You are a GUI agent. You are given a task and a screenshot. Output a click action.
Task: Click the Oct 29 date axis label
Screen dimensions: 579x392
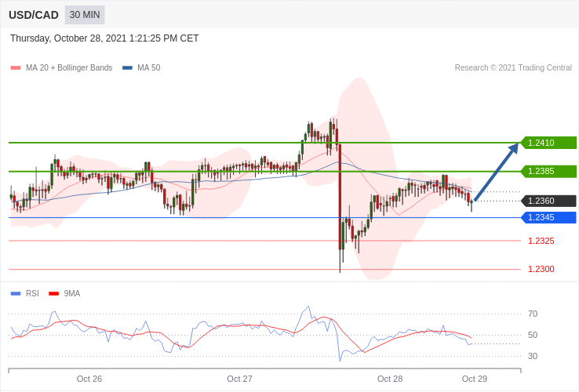click(475, 379)
